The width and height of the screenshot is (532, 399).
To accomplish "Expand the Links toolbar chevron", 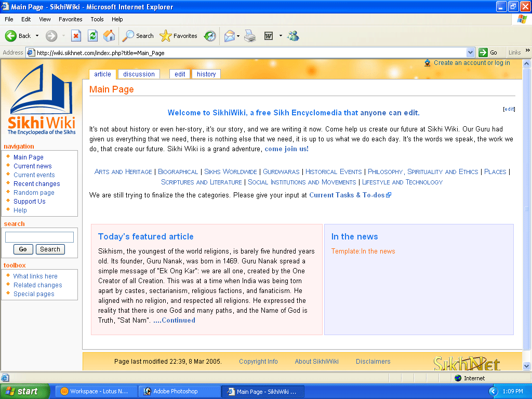I will [x=528, y=50].
